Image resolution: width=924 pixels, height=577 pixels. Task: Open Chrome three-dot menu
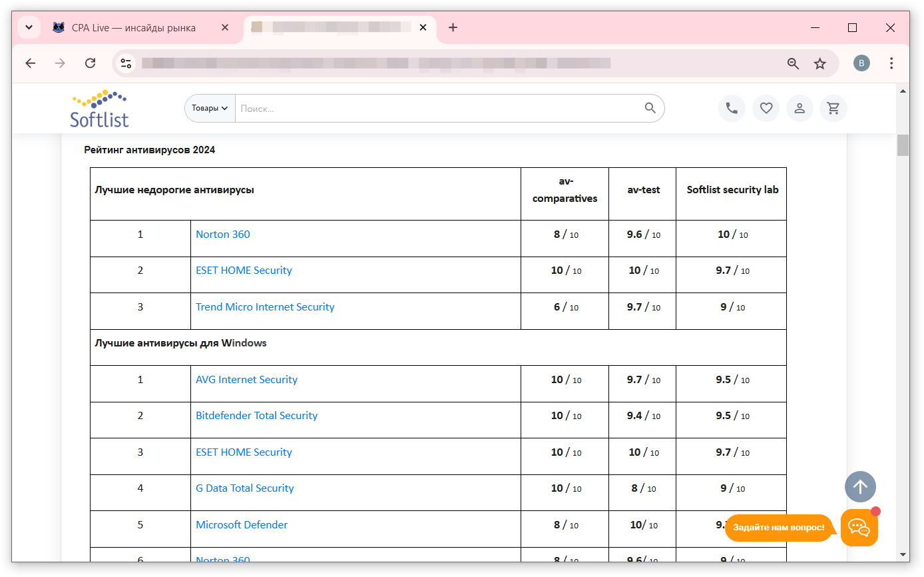point(891,63)
